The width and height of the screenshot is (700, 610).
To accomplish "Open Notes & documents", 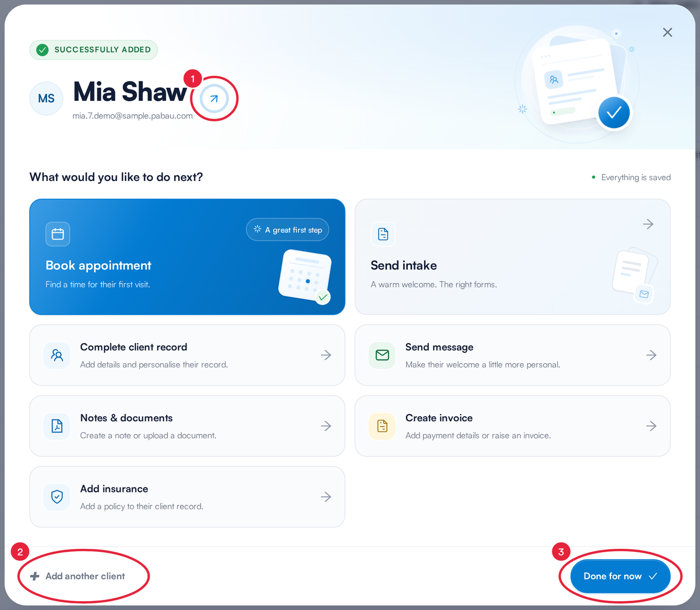I will coord(187,426).
